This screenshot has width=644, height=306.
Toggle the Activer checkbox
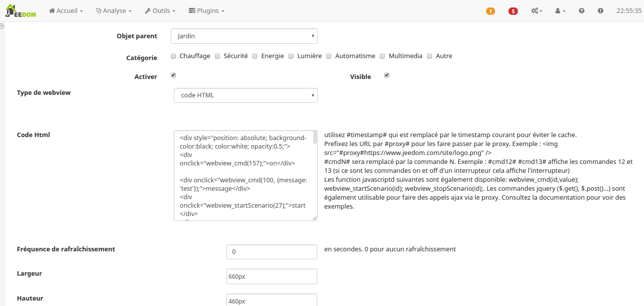pyautogui.click(x=173, y=76)
